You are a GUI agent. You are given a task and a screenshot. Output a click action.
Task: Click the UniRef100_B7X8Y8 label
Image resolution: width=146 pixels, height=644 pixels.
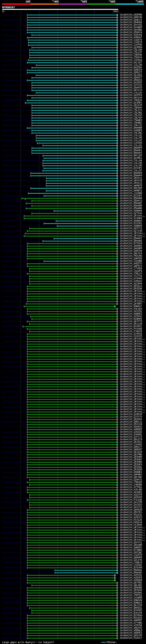pyautogui.click(x=131, y=244)
